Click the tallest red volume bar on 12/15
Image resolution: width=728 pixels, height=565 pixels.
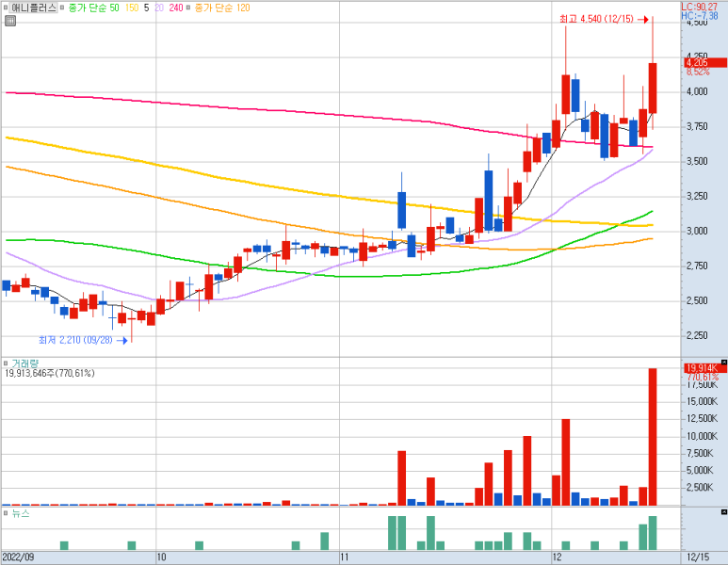point(653,437)
